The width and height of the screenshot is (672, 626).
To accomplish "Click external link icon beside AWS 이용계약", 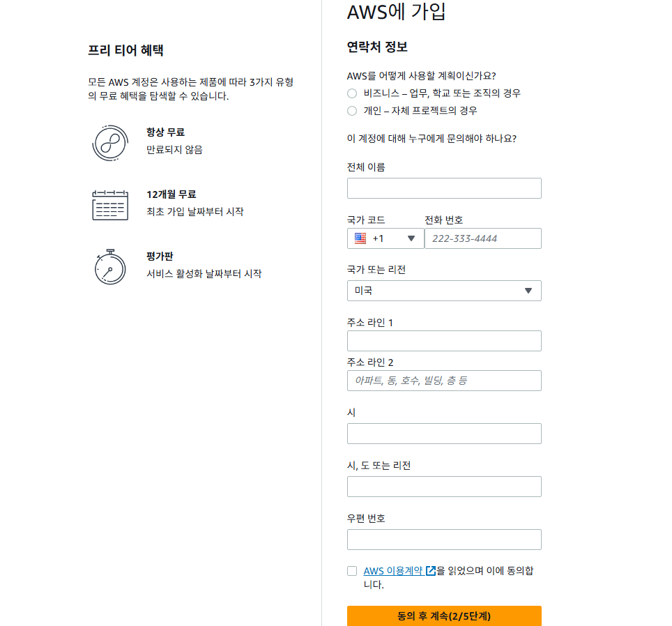I will [431, 571].
